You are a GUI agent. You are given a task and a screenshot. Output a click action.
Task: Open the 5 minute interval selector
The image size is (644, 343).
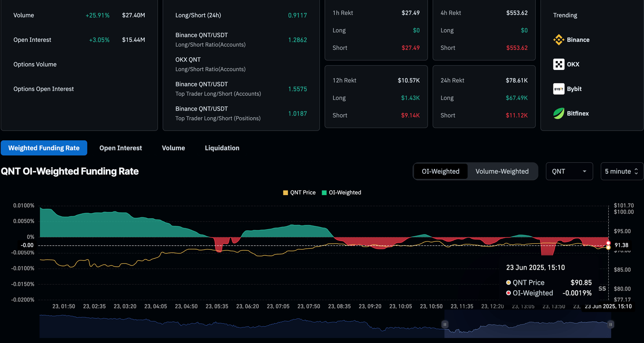coord(621,171)
